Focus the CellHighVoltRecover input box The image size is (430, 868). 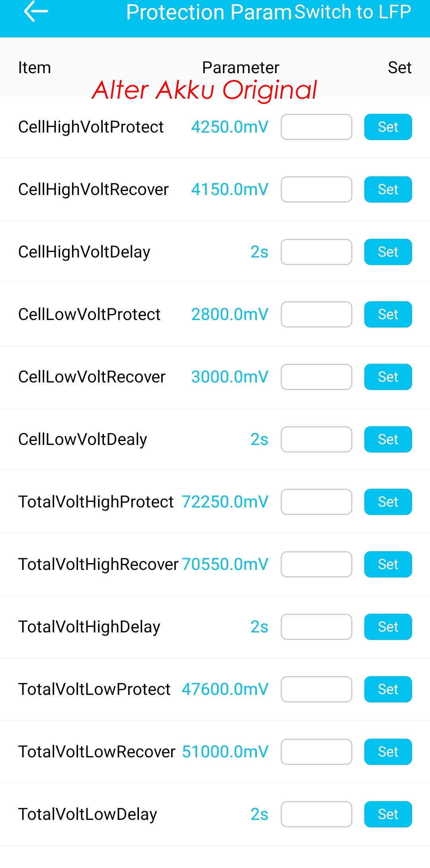coord(316,189)
